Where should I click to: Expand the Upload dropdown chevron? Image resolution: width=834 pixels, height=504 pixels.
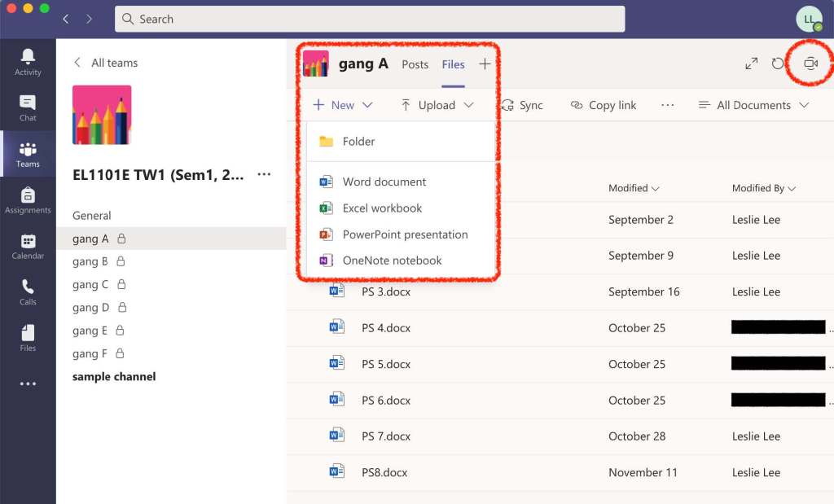coord(468,104)
